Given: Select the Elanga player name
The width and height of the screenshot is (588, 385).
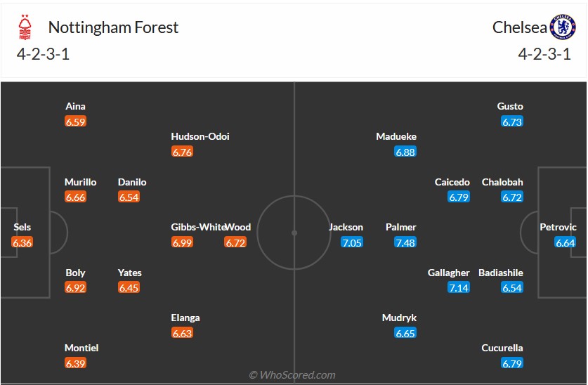Looking at the screenshot, I should click(185, 318).
